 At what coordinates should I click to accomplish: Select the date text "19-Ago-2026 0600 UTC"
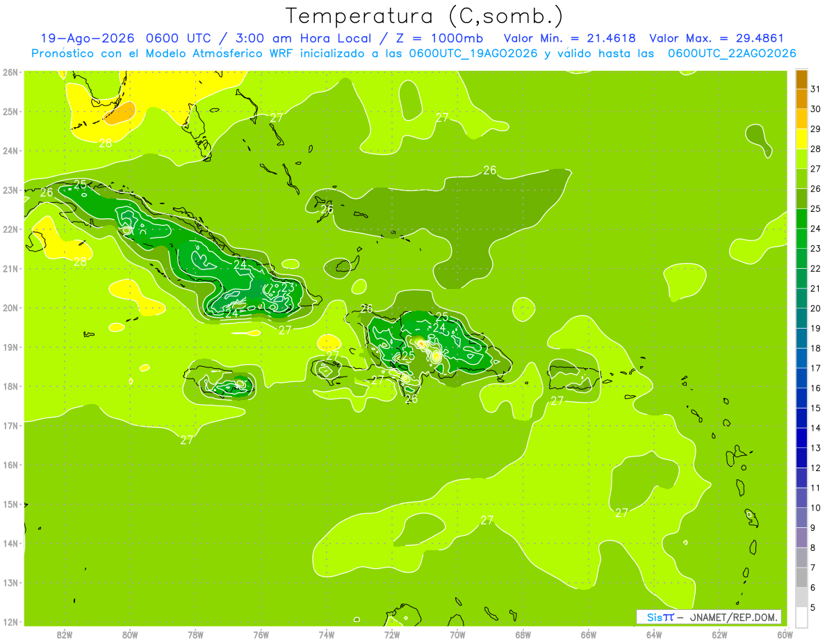click(x=123, y=38)
